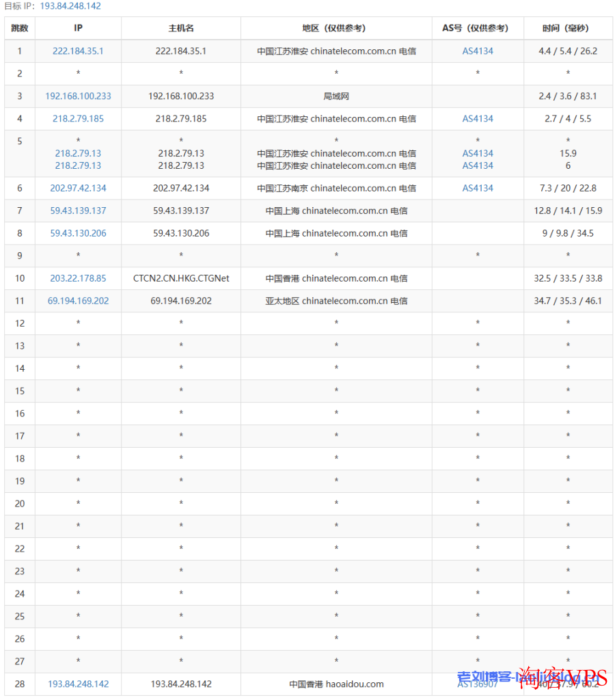Select hop number 12 in the first column

click(20, 323)
